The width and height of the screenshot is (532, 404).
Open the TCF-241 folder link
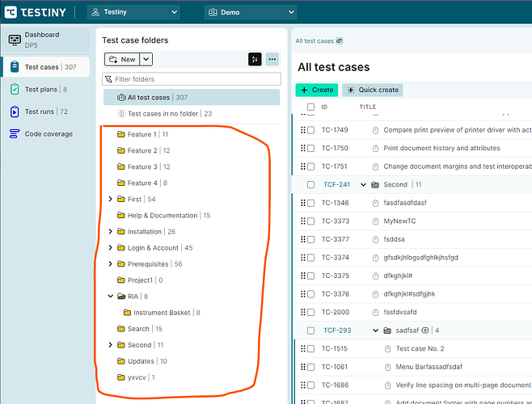click(336, 184)
